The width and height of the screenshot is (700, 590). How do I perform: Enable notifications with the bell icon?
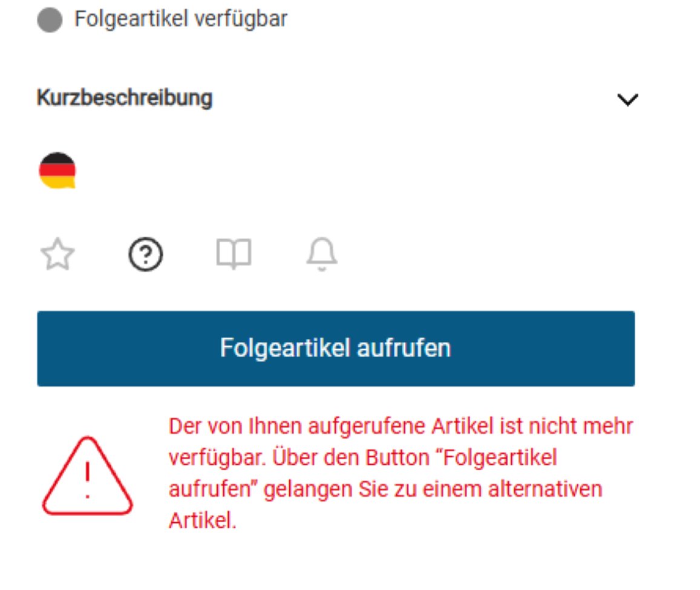click(x=321, y=254)
